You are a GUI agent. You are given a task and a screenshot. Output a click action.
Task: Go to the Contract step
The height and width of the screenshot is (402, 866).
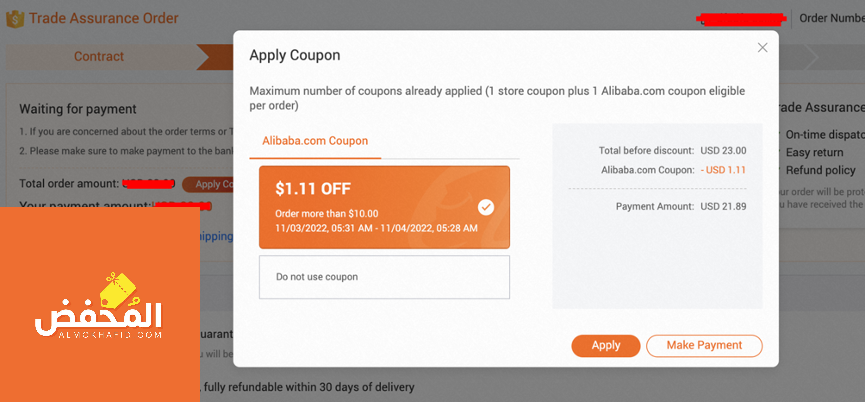tap(99, 56)
